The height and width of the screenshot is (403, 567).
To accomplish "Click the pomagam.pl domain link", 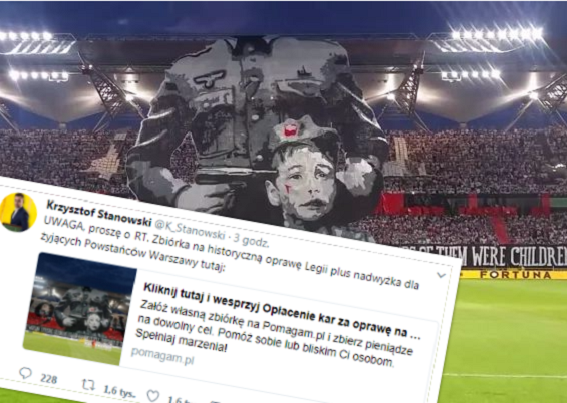I will pos(162,356).
